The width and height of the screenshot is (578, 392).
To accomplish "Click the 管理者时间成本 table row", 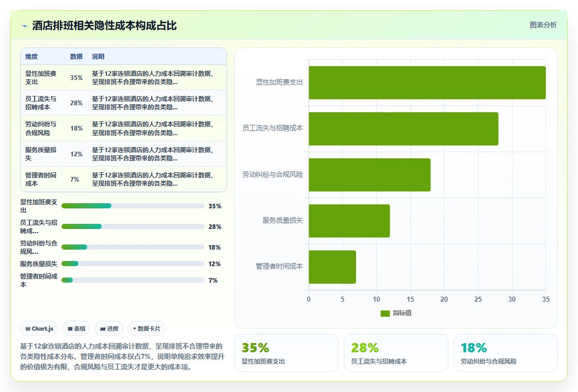I will pos(123,179).
